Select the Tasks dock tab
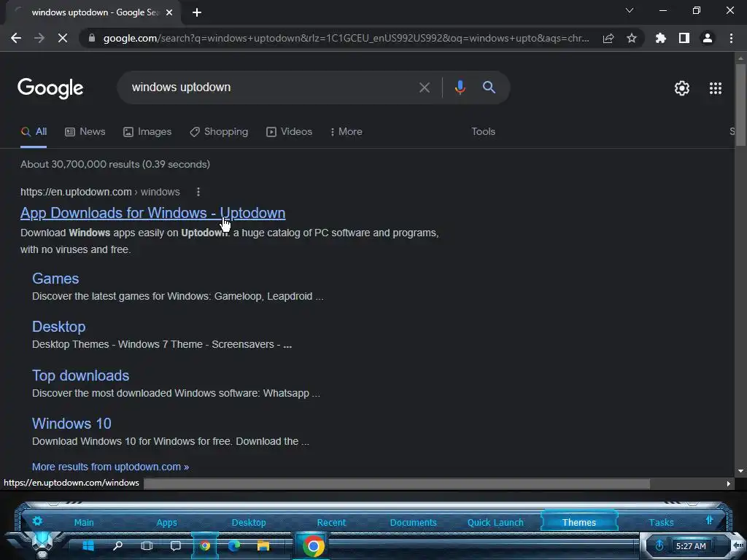The image size is (747, 560). pos(661,522)
